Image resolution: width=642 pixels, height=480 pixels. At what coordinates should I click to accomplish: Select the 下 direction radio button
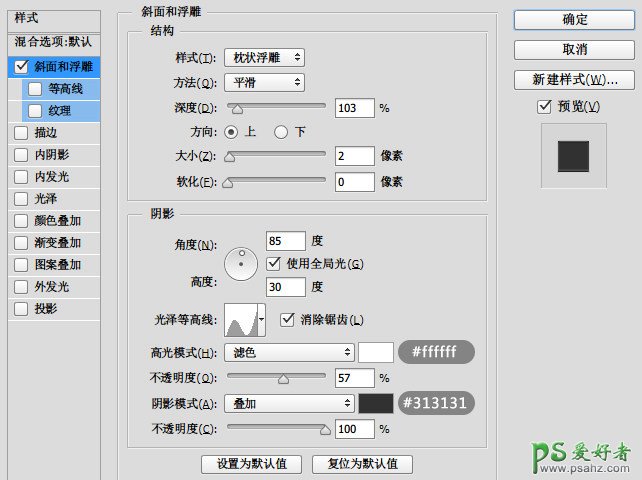click(281, 132)
